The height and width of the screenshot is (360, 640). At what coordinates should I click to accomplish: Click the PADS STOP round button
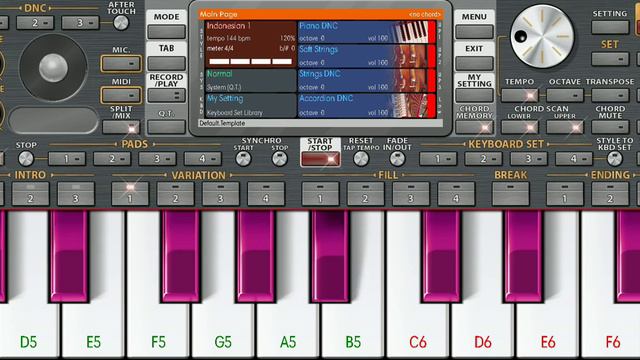click(26, 158)
